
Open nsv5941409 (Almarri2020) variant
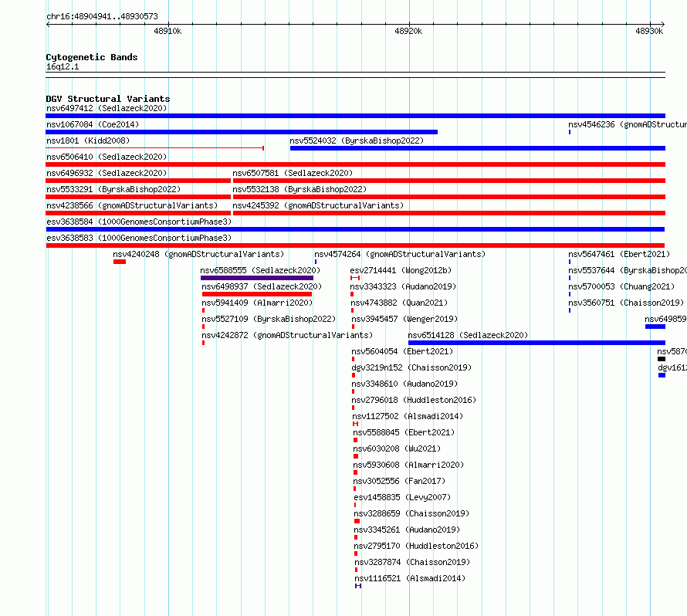click(x=257, y=303)
